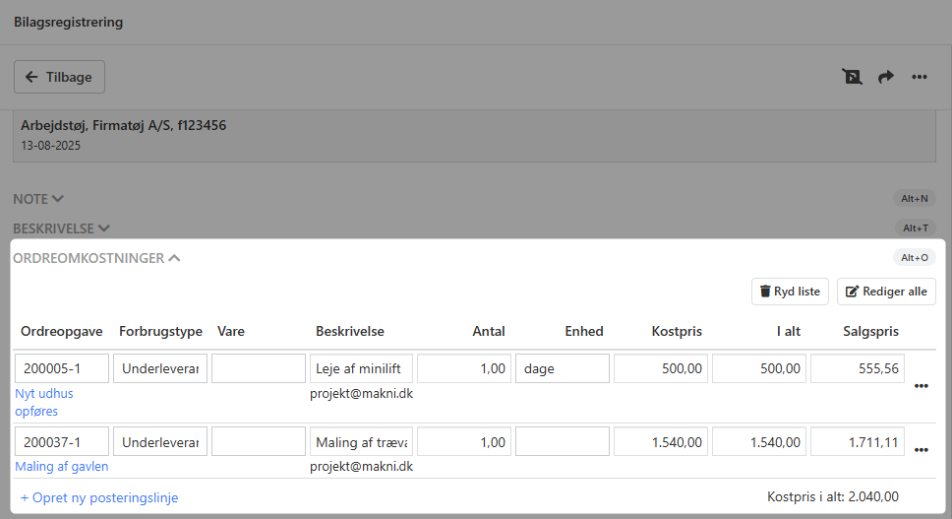
Task: Open row menu for the 200037-1 line
Action: pos(921,450)
